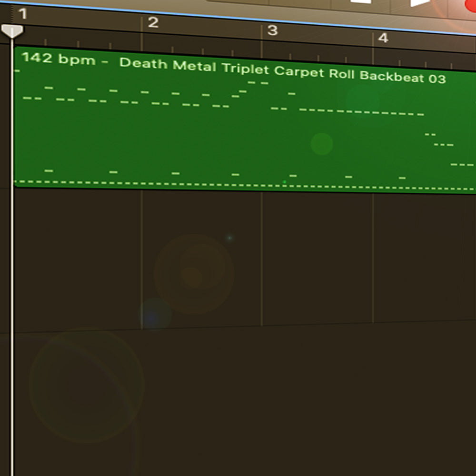Click the 142 bpm label on the region
Image resolution: width=476 pixels, height=476 pixels.
[x=59, y=58]
